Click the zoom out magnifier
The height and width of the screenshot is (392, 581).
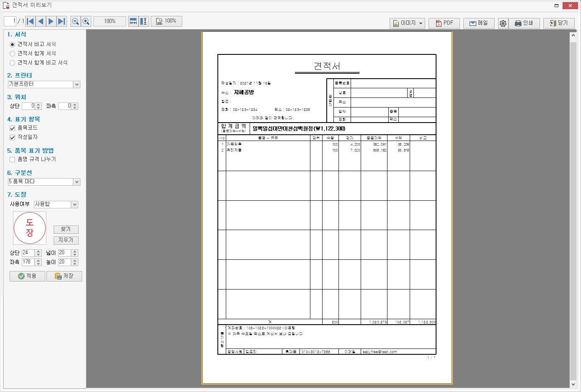75,21
